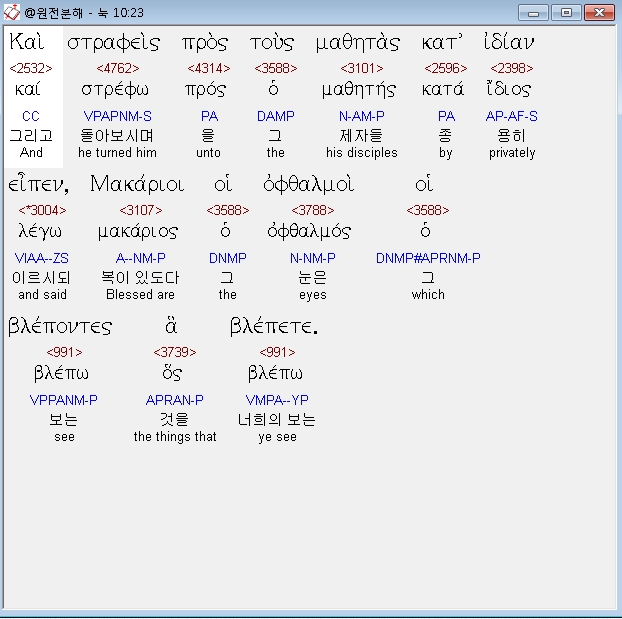Image resolution: width=622 pixels, height=619 pixels.
Task: Click the English gloss 'his disciples'
Action: 362,153
